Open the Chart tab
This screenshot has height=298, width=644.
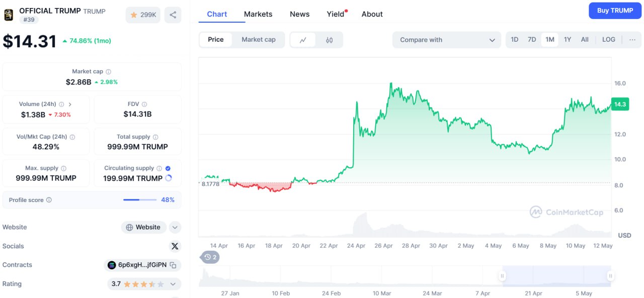pos(217,14)
